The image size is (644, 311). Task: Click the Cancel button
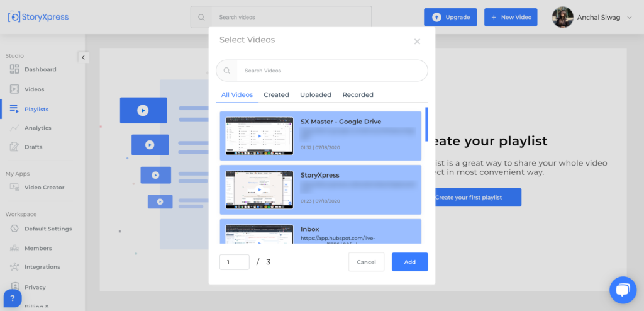pos(367,262)
